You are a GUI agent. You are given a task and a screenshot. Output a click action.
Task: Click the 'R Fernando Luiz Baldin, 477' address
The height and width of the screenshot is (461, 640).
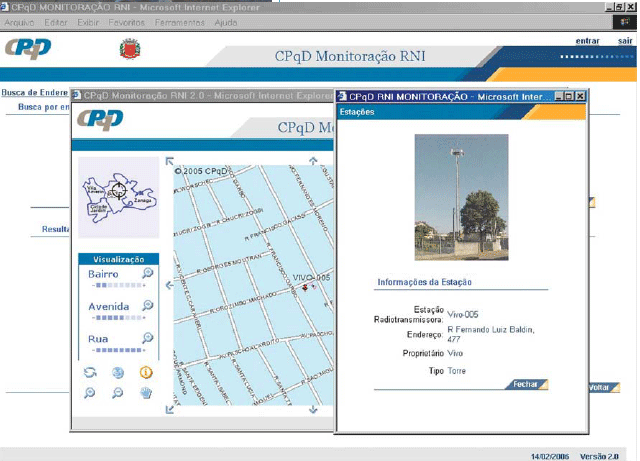[x=491, y=334]
